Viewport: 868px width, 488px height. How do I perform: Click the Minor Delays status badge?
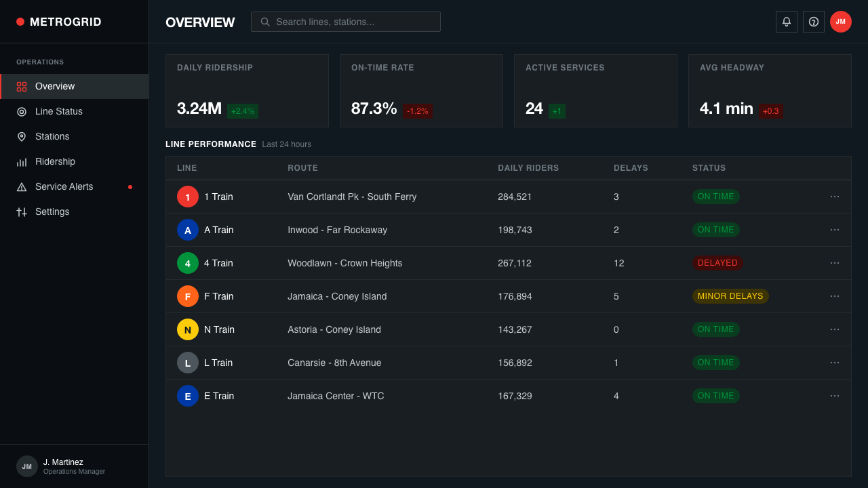[730, 296]
